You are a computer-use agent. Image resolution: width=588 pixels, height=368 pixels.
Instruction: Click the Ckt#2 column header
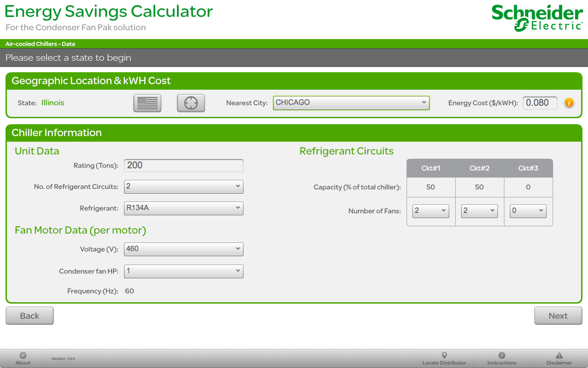[480, 168]
